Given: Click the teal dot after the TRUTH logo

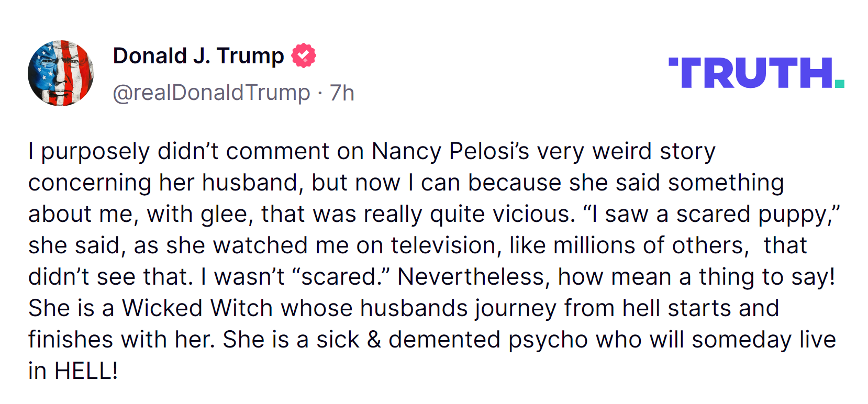Looking at the screenshot, I should click(839, 83).
